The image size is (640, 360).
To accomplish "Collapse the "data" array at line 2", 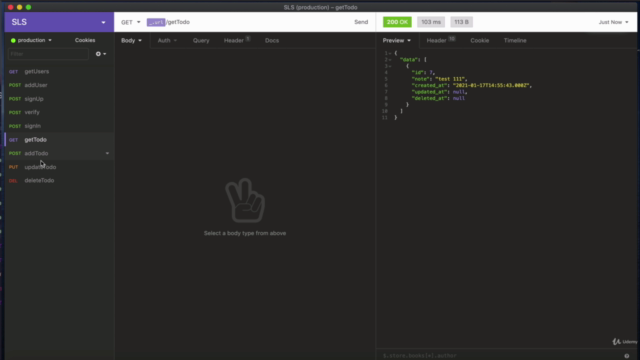I will coord(390,60).
